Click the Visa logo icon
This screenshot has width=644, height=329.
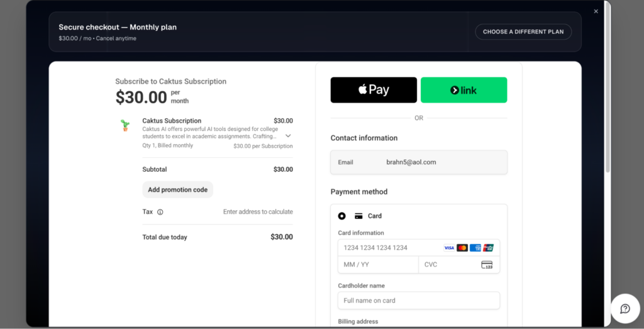449,248
